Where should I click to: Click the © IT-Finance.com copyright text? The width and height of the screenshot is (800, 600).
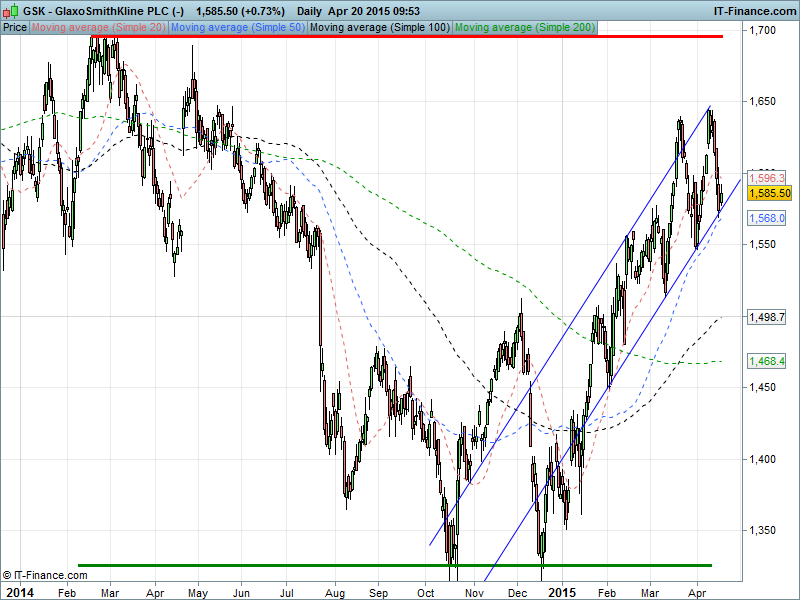45,575
